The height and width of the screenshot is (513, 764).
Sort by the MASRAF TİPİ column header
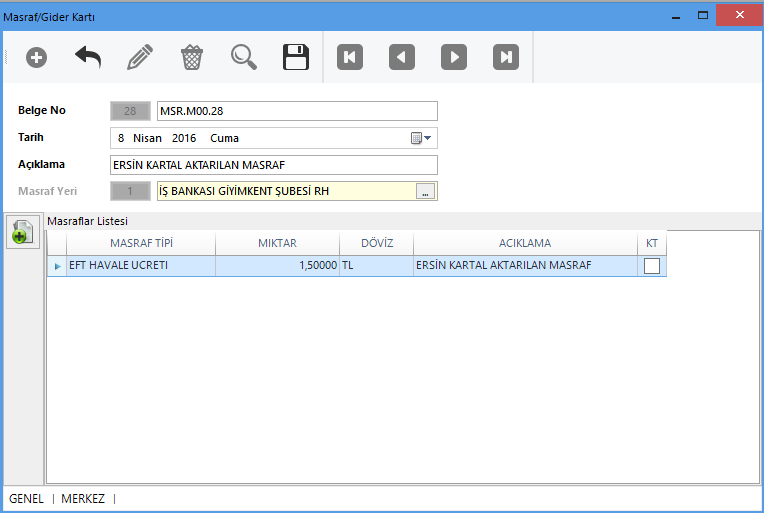141,243
